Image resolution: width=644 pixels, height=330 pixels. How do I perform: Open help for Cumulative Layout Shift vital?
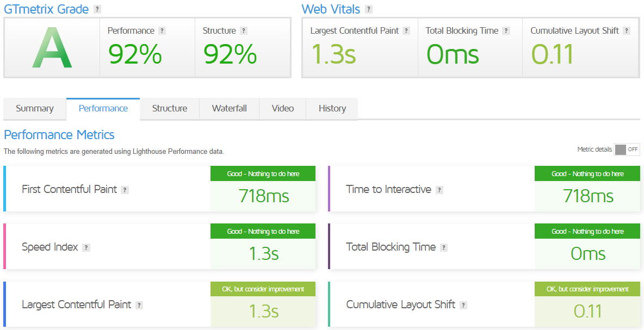click(x=627, y=31)
